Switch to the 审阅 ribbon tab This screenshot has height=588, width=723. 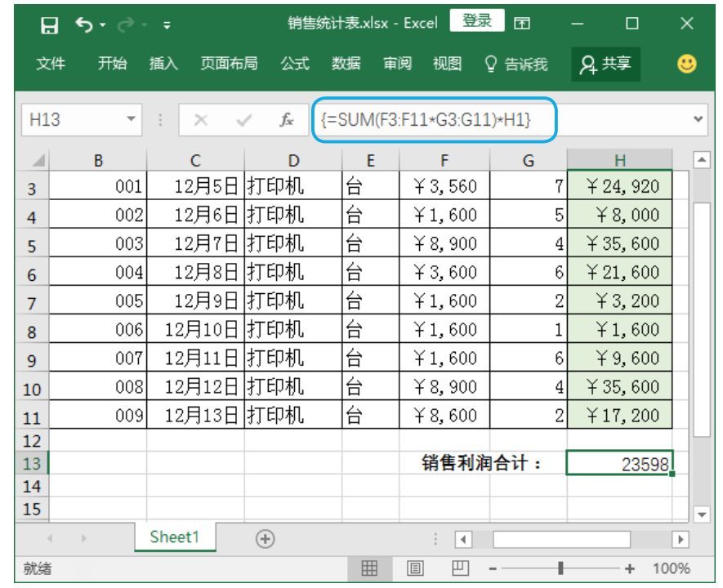click(x=397, y=64)
